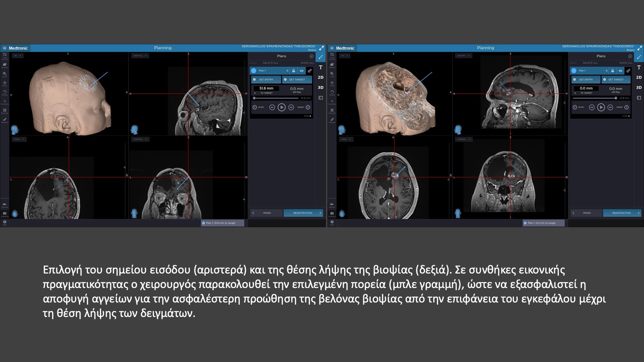The width and height of the screenshot is (644, 362).
Task: Click Show All in left plans panel
Action: tap(307, 63)
